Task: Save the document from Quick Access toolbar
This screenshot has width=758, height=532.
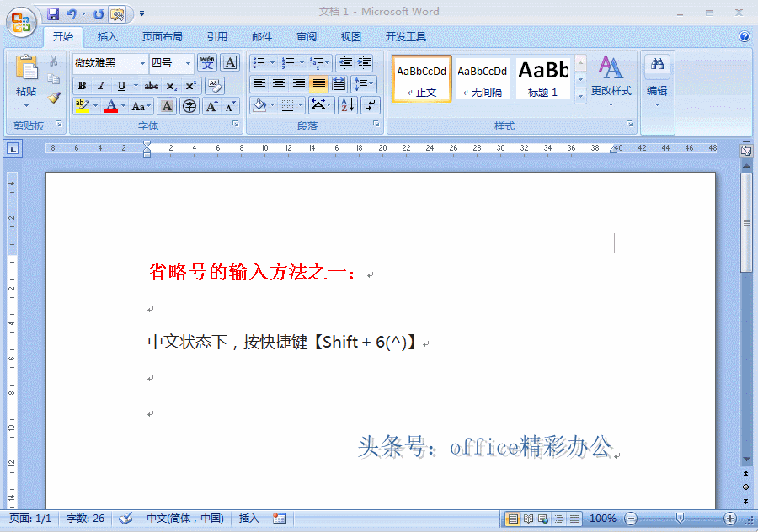Action: tap(53, 14)
